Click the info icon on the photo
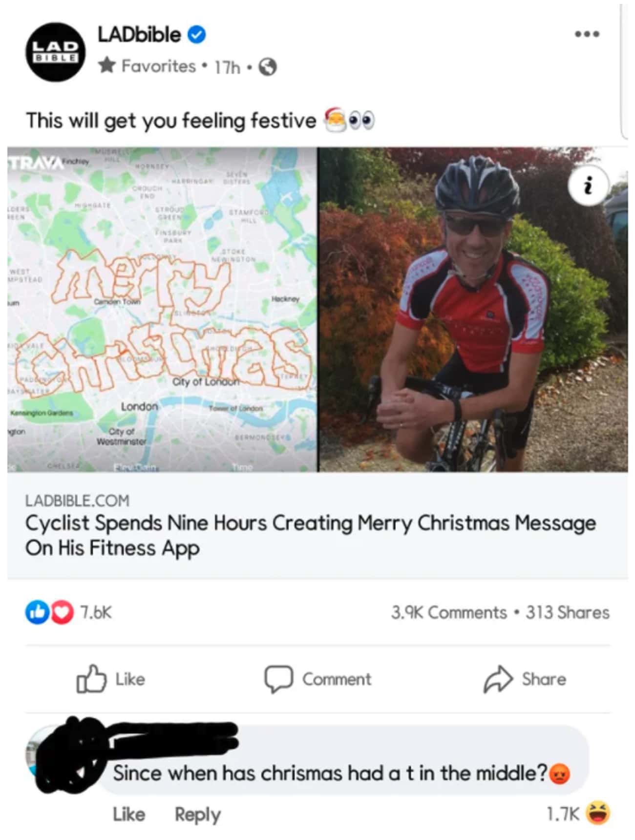This screenshot has width=635, height=840. 588,186
